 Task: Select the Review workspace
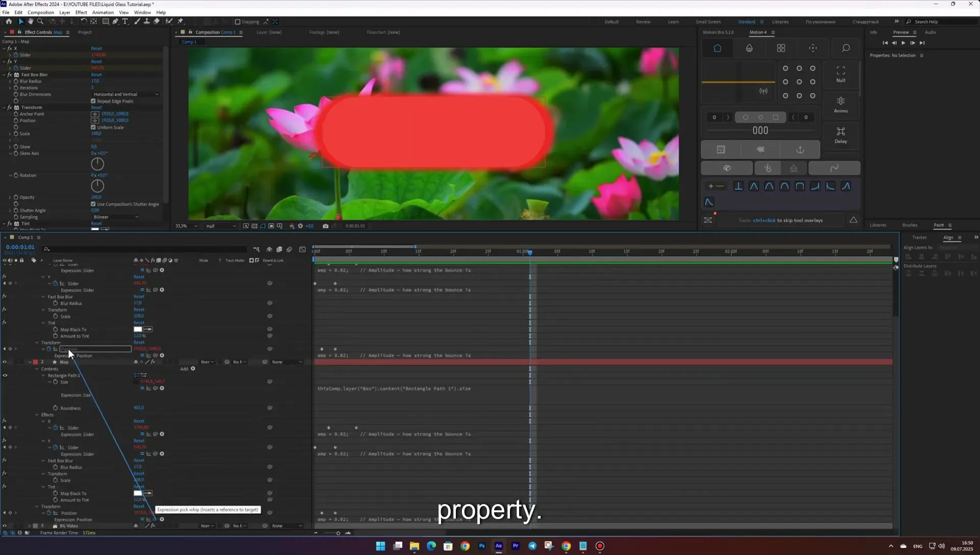pos(643,22)
